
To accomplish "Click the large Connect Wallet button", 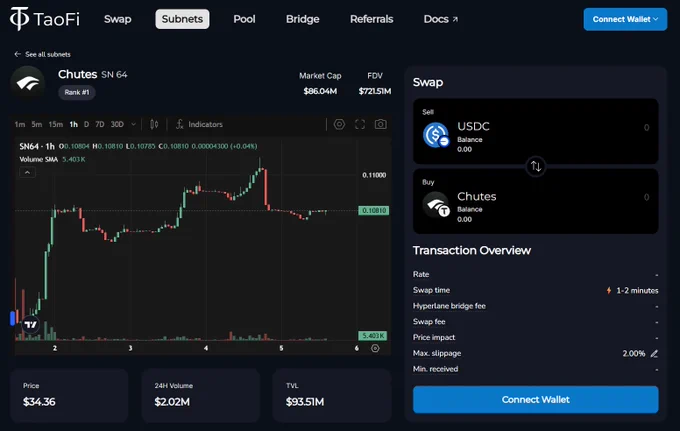I will [536, 399].
